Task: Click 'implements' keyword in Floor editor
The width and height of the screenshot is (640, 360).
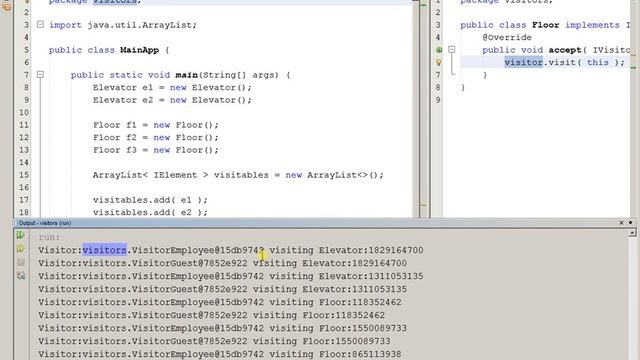Action: pyautogui.click(x=592, y=25)
